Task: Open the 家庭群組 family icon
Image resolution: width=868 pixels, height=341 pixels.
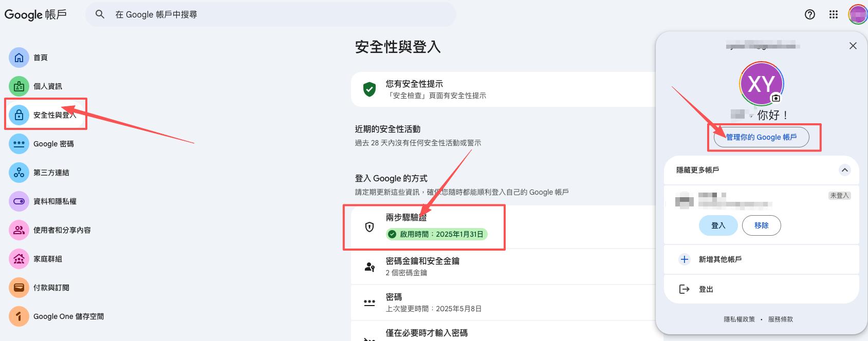Action: [19, 259]
